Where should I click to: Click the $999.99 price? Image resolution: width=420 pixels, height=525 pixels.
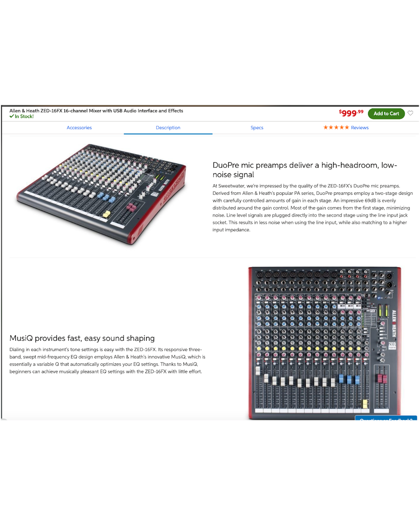coord(351,113)
